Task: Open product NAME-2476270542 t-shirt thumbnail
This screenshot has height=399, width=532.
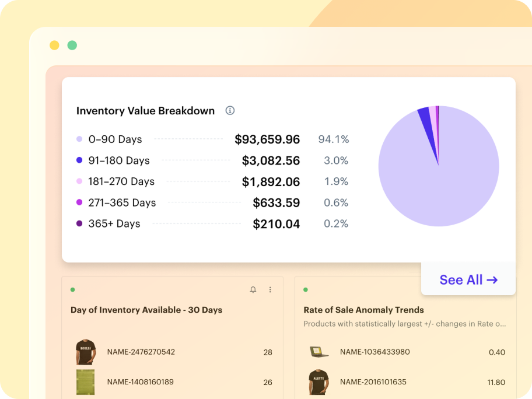Action: tap(85, 352)
